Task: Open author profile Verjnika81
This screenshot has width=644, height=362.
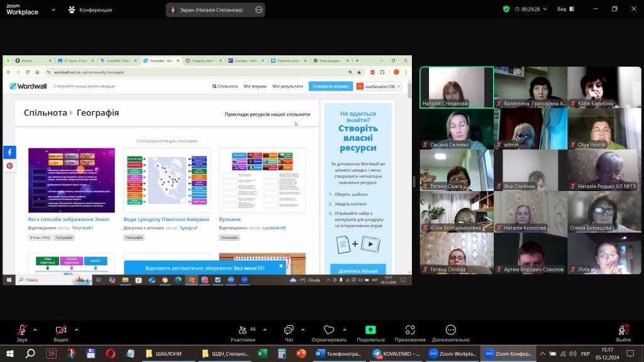Action: pyautogui.click(x=82, y=228)
